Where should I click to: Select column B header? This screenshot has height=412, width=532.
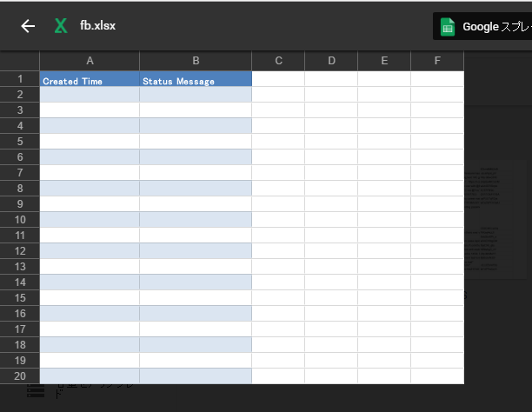196,61
